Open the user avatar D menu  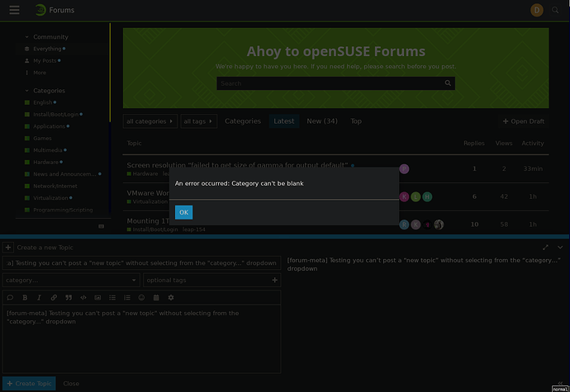(537, 10)
